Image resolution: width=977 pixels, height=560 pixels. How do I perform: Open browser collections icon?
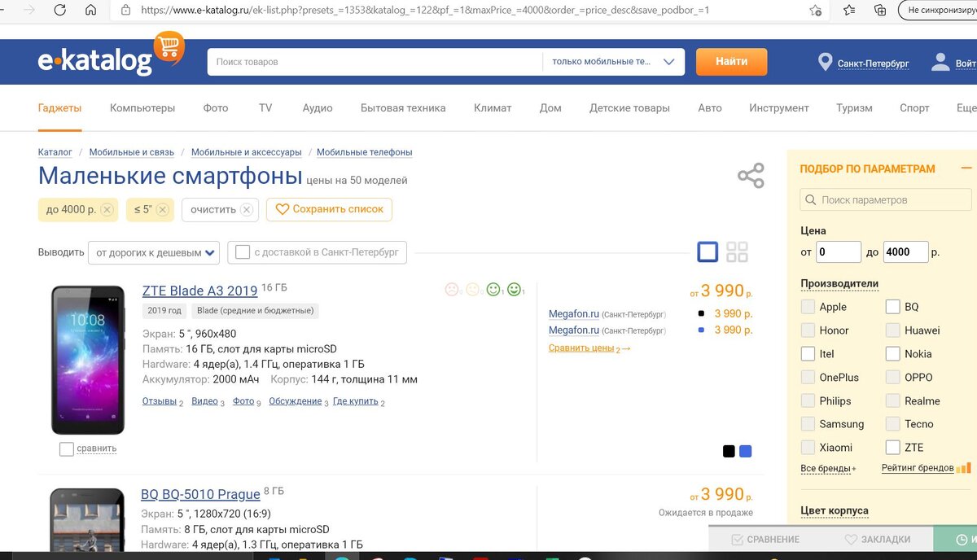pyautogui.click(x=880, y=11)
